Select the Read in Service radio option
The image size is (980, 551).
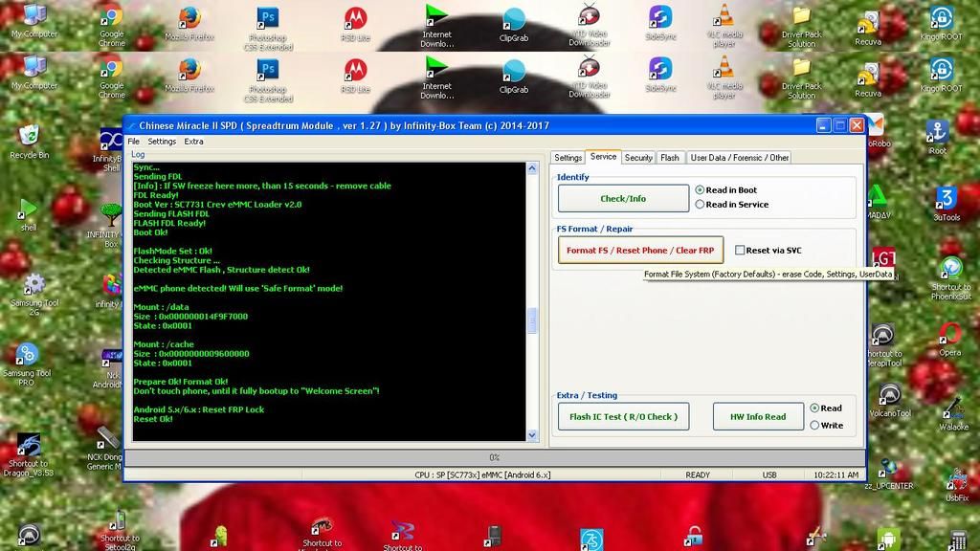pyautogui.click(x=701, y=205)
